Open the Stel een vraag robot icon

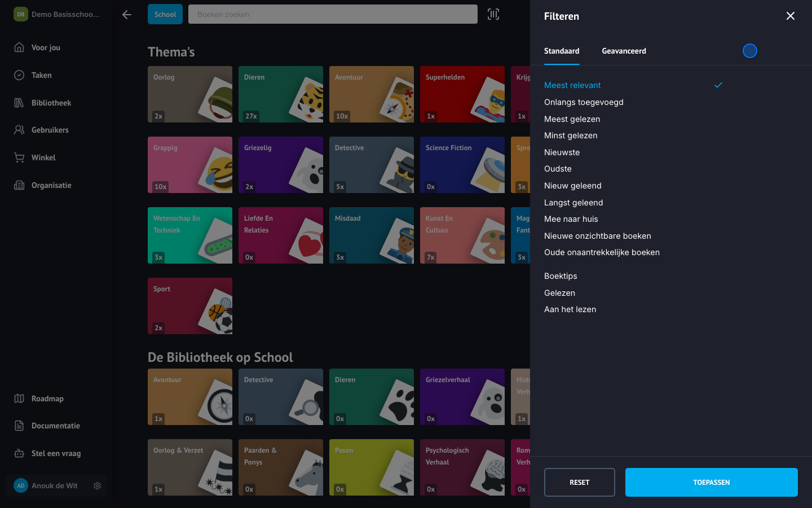coord(19,453)
